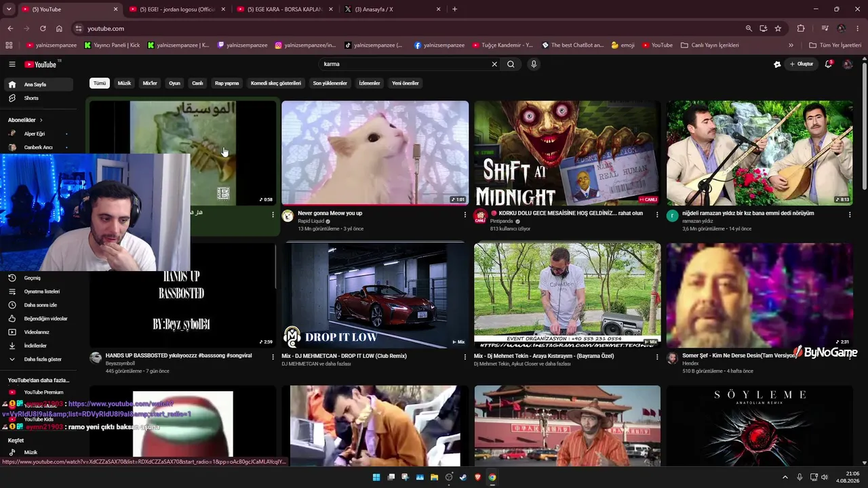Go back in browser history
The image size is (868, 488).
(10, 28)
